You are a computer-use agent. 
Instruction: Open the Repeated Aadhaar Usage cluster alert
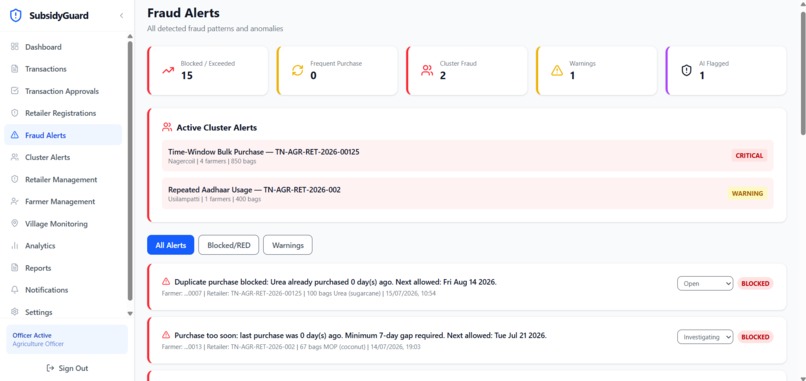click(x=467, y=193)
